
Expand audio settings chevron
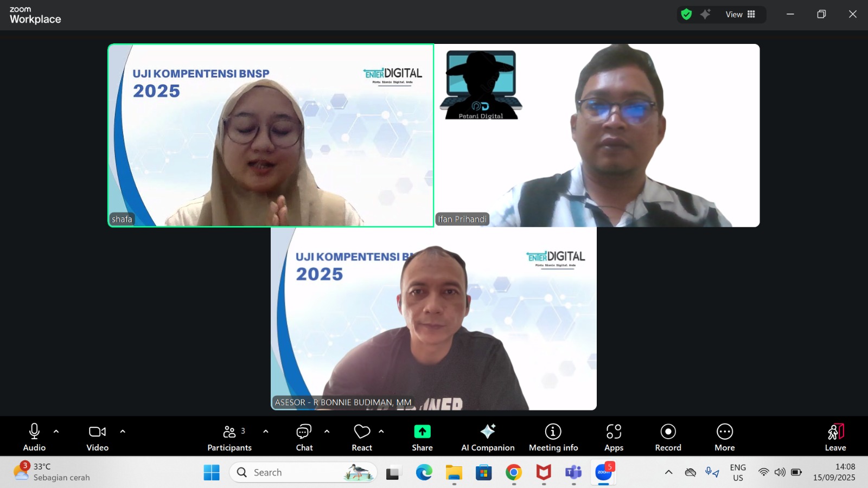pos(56,431)
